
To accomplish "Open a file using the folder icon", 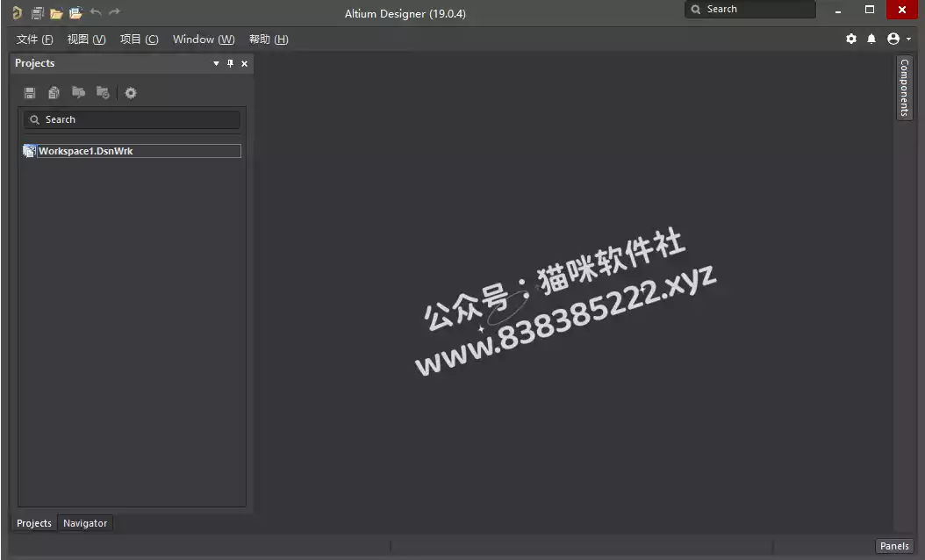I will point(57,13).
